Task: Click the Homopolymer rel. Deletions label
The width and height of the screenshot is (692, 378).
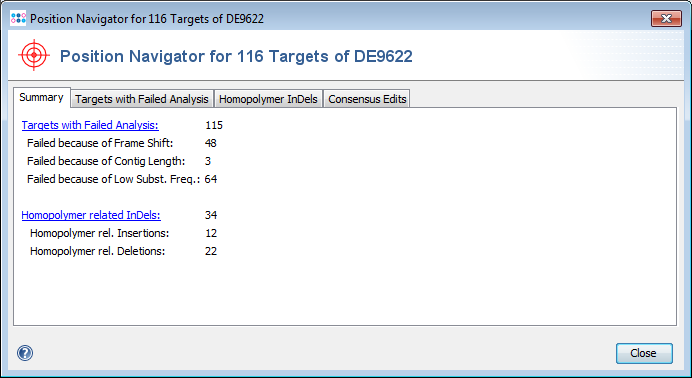Action: point(98,251)
